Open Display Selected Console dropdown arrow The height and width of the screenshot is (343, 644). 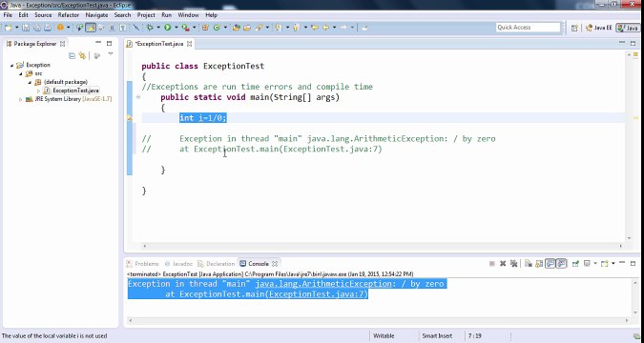tap(595, 263)
